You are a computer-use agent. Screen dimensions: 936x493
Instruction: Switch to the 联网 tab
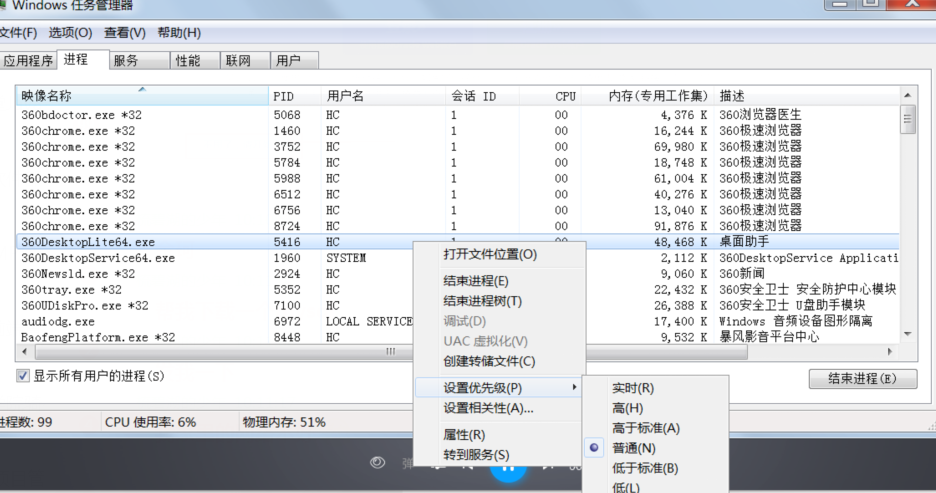[244, 60]
